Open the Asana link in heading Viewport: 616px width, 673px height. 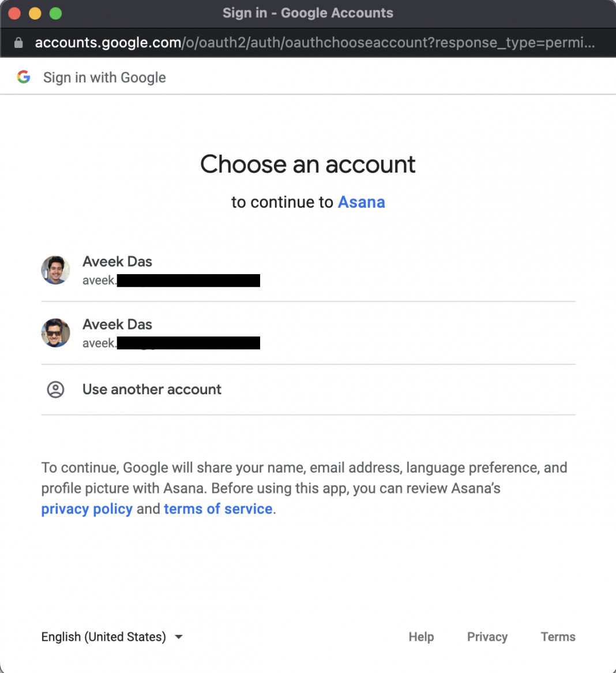[361, 202]
